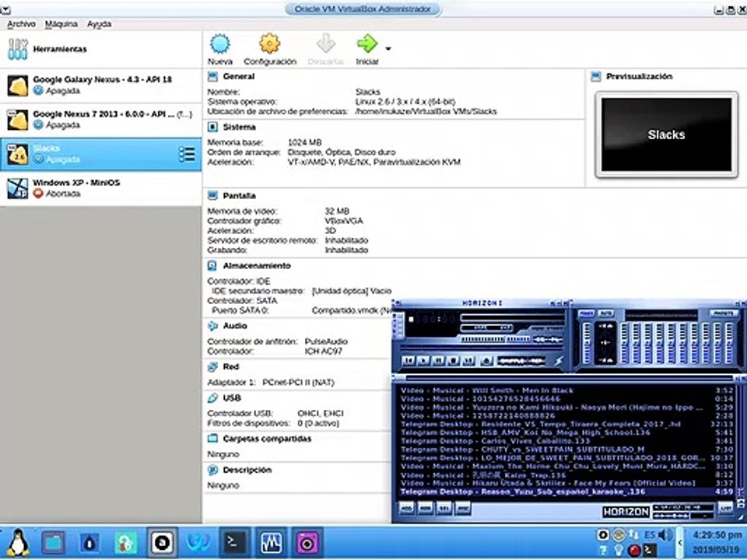Click Red section network icon
Image resolution: width=747 pixels, height=560 pixels.
click(x=213, y=366)
